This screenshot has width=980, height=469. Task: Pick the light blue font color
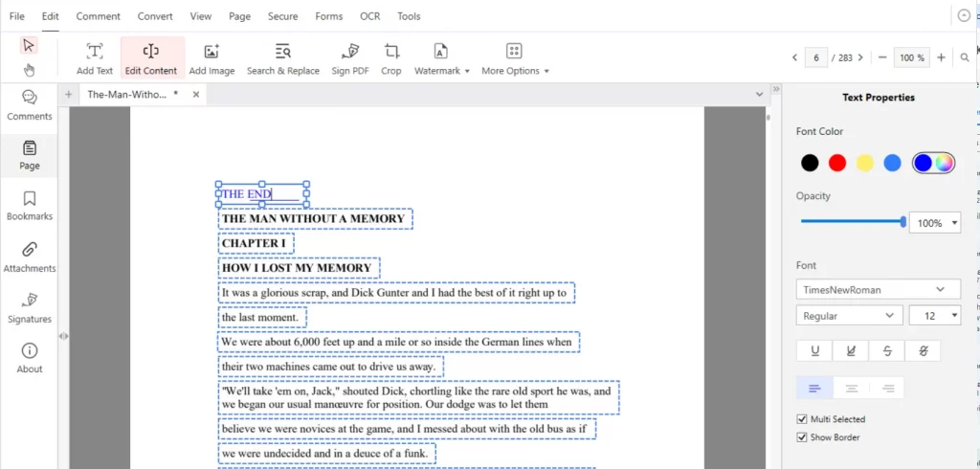[892, 164]
